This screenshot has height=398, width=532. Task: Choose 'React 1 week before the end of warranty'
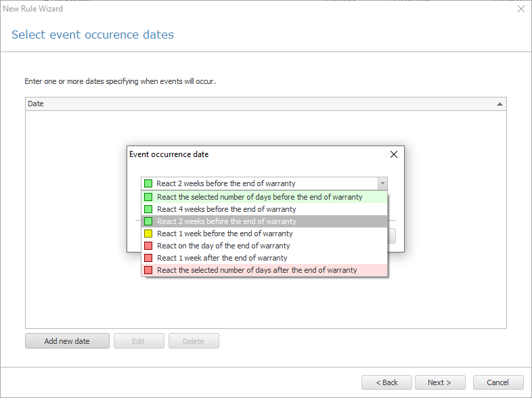click(x=264, y=234)
